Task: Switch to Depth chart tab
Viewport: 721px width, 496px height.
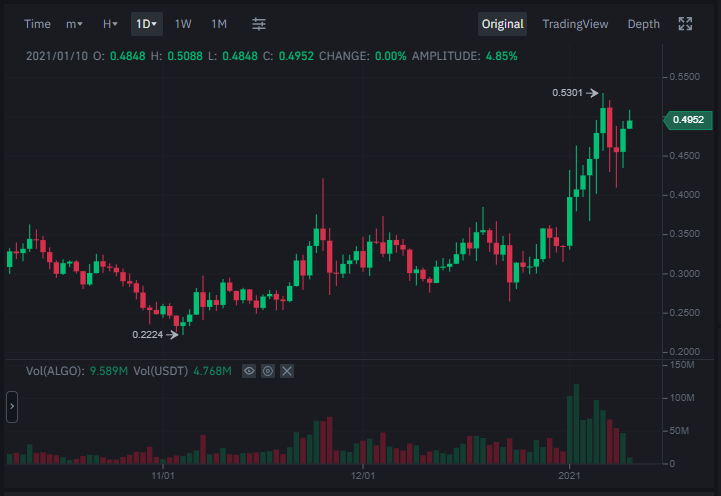Action: [x=643, y=24]
